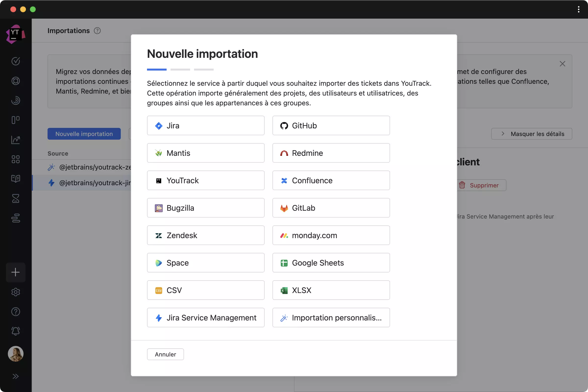Open the Reports chart sidebar icon
Viewport: 588px width, 392px height.
pyautogui.click(x=15, y=140)
